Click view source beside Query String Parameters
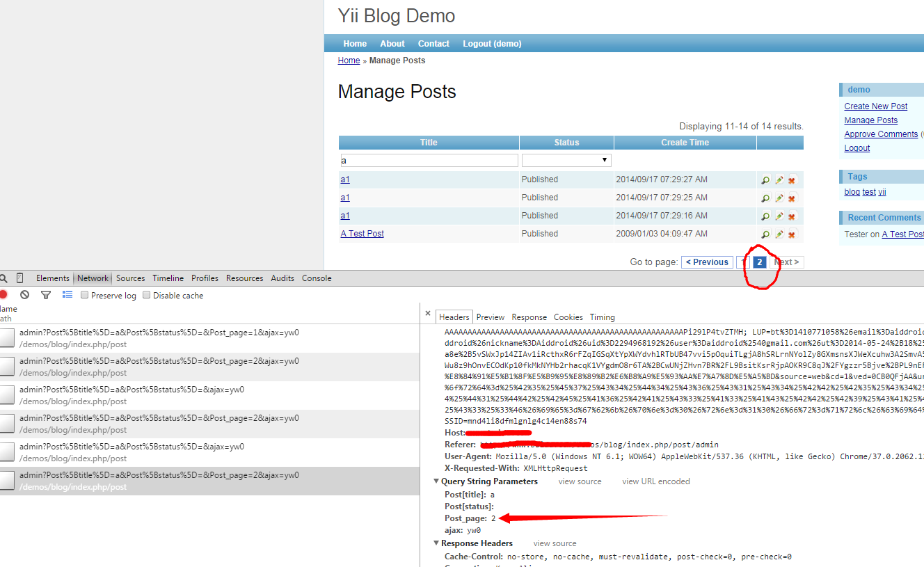The height and width of the screenshot is (567, 924). tap(580, 481)
